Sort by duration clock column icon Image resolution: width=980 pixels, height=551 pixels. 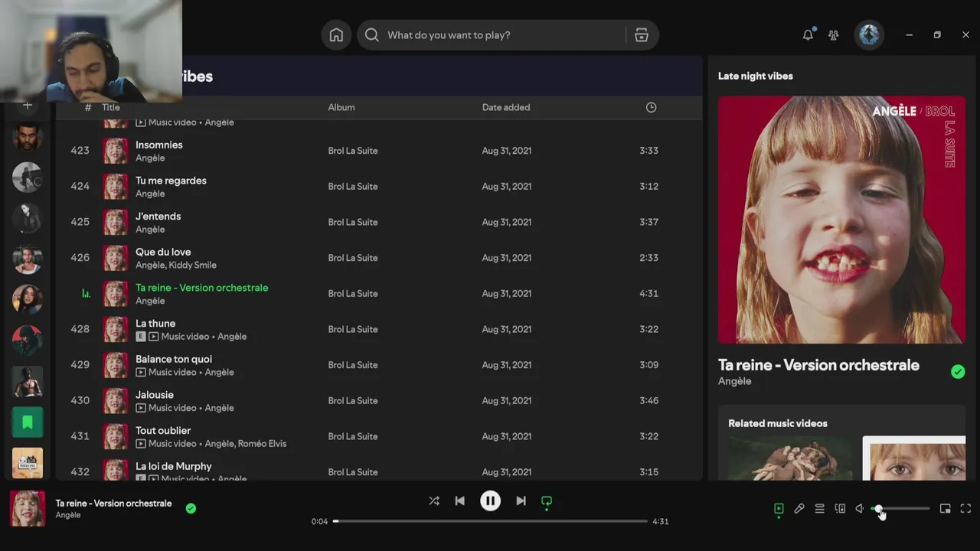pos(651,107)
